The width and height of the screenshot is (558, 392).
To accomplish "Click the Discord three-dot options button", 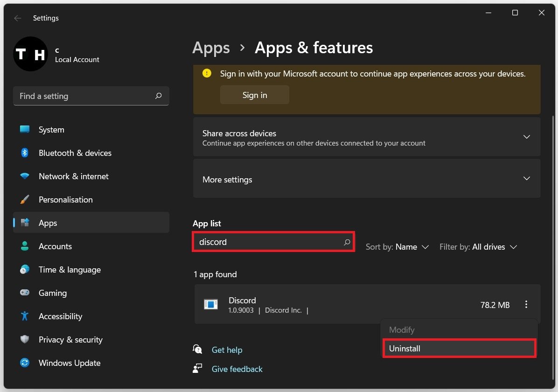I will tap(526, 305).
